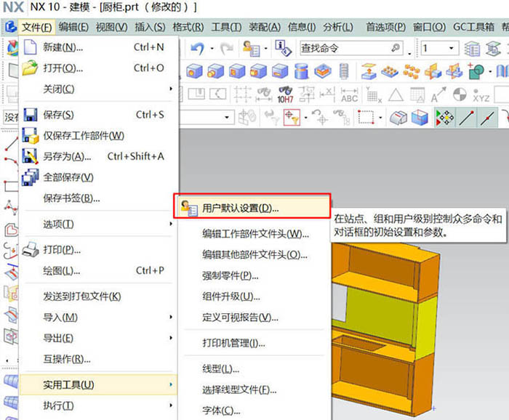This screenshot has width=509, height=420.
Task: Click the layer settings icon beside layer box
Action: point(472,49)
